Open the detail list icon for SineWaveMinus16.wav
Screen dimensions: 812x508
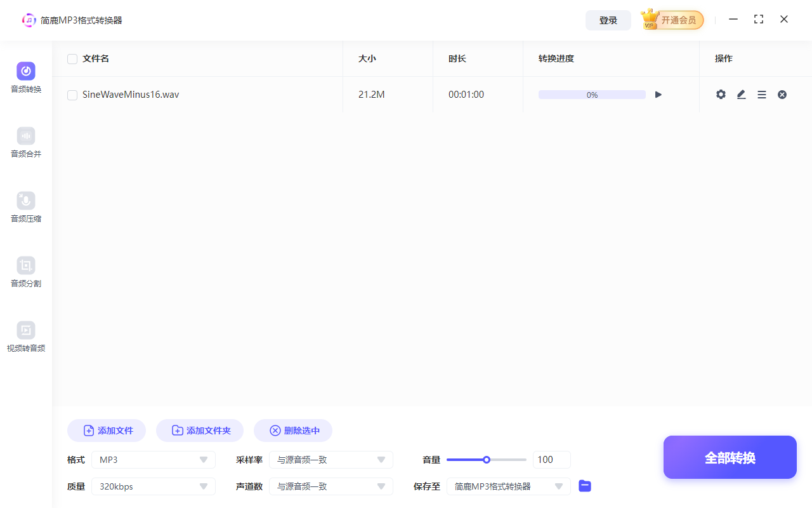[x=761, y=94]
